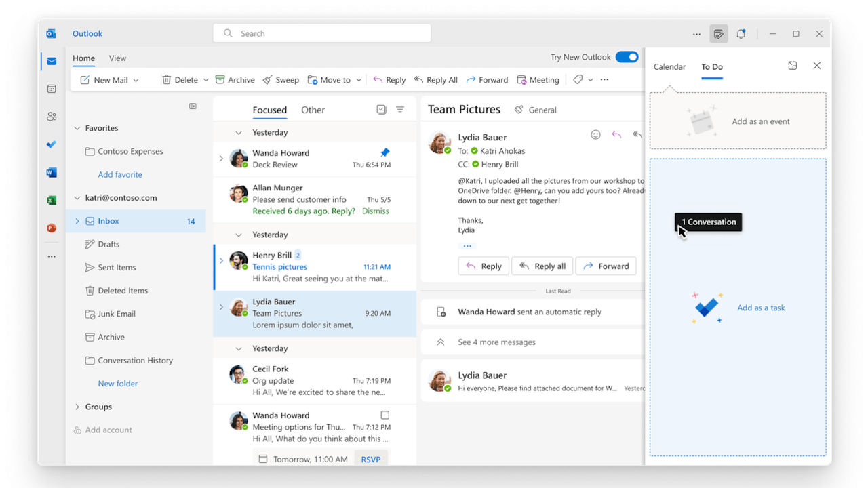The height and width of the screenshot is (488, 868).
Task: Collapse the Favorites folder group
Action: [x=77, y=128]
